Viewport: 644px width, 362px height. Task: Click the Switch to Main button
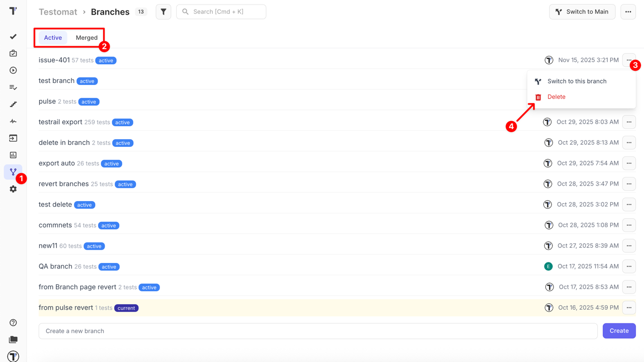click(582, 12)
